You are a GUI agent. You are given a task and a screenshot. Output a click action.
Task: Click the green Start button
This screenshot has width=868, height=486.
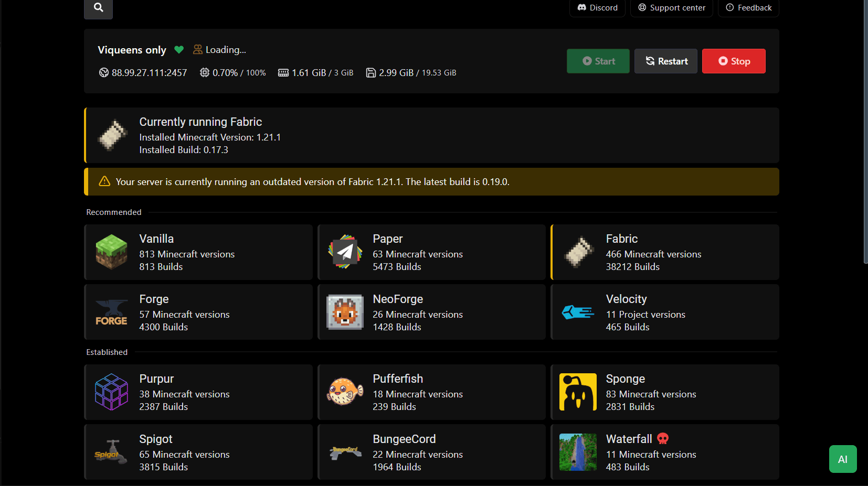[x=598, y=61]
